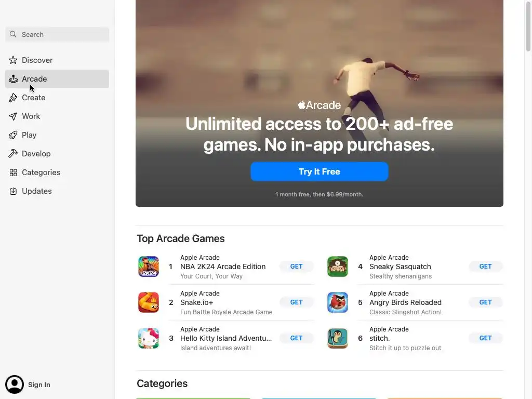Open the stitch. game icon
Image resolution: width=532 pixels, height=399 pixels.
tap(338, 338)
